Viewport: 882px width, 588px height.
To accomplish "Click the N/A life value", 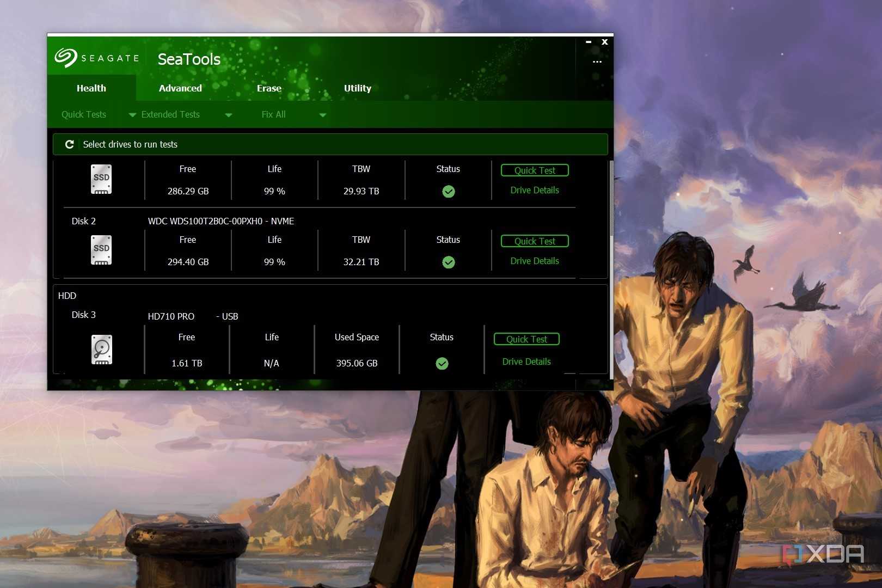I will coord(272,363).
